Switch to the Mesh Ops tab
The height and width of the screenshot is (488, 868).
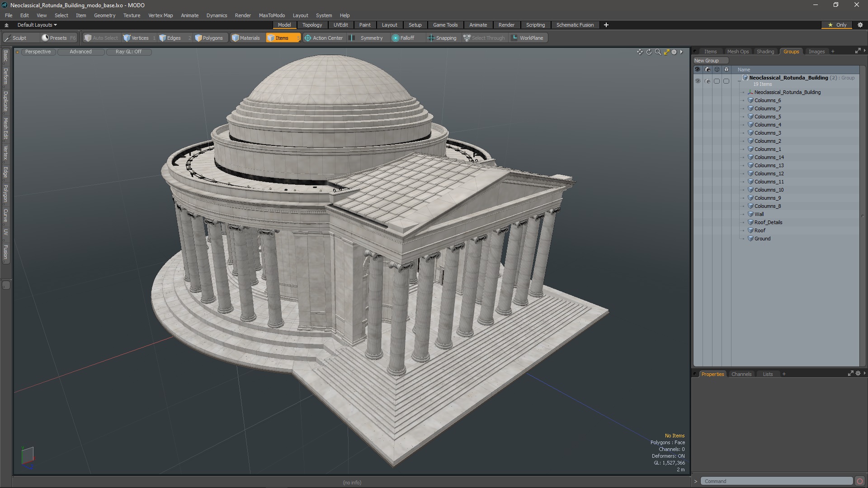738,52
